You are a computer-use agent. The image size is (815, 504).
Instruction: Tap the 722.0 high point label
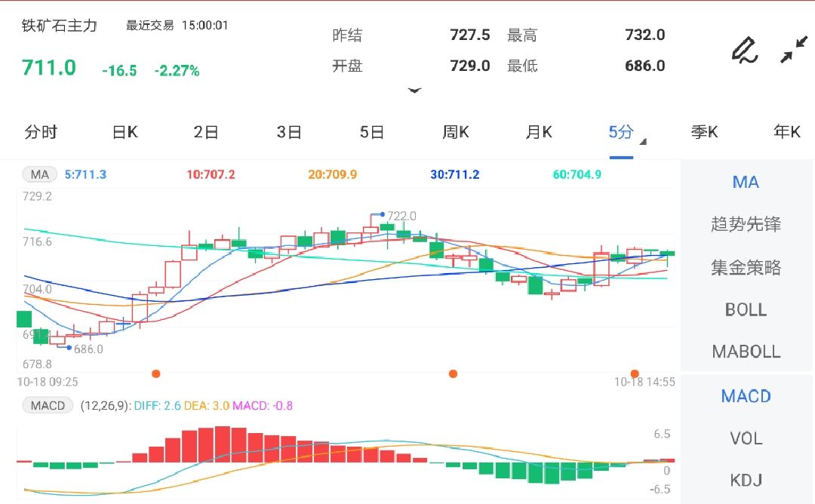coord(401,216)
